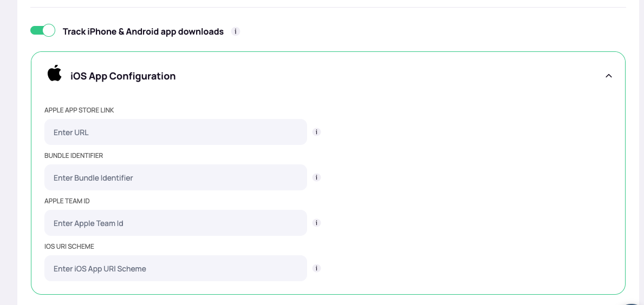Click empty space right of App Store Link info

click(x=460, y=132)
